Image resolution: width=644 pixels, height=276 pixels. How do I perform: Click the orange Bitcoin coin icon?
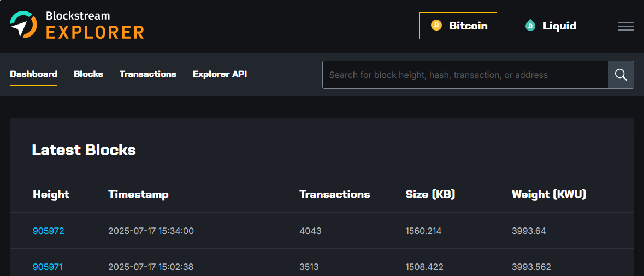pyautogui.click(x=436, y=25)
